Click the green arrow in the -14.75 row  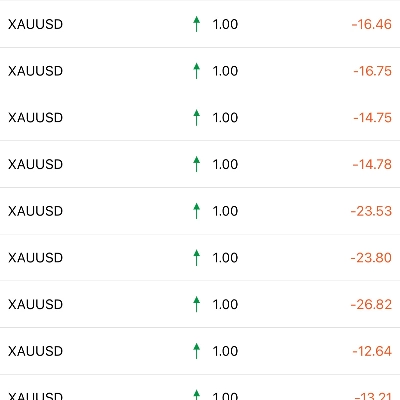[x=197, y=117]
